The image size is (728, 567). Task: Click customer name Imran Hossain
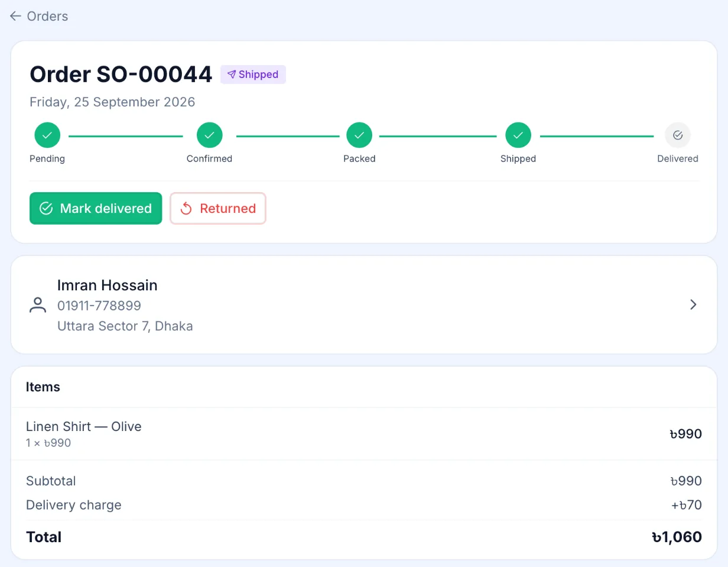point(108,285)
